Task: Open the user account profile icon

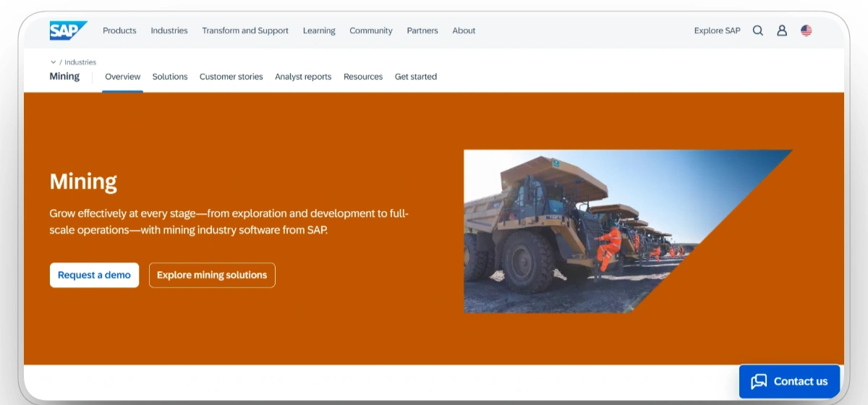Action: [782, 30]
